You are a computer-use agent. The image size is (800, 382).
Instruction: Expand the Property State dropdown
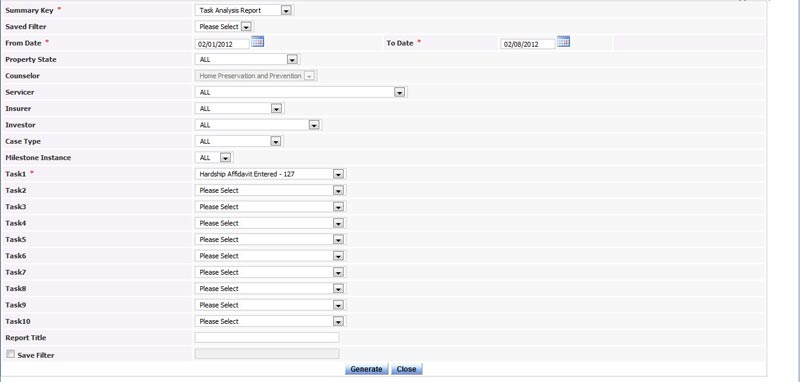(247, 60)
